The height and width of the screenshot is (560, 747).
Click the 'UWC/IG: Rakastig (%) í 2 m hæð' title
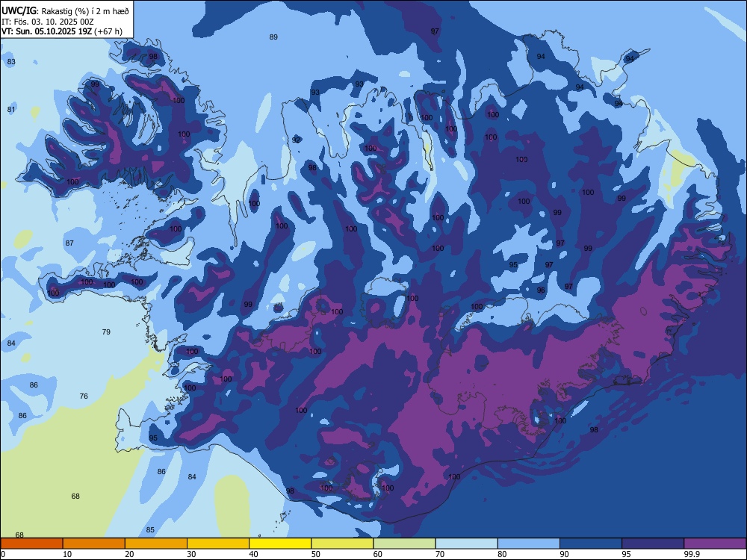click(x=65, y=11)
